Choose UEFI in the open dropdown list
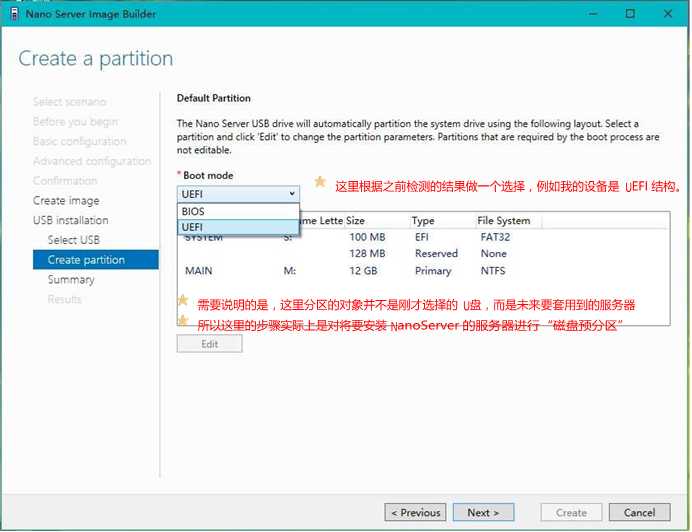 238,227
